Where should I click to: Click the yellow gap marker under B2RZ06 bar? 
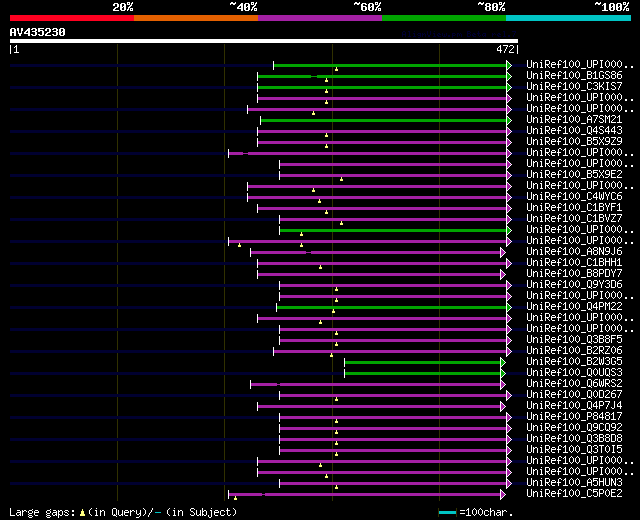[331, 356]
